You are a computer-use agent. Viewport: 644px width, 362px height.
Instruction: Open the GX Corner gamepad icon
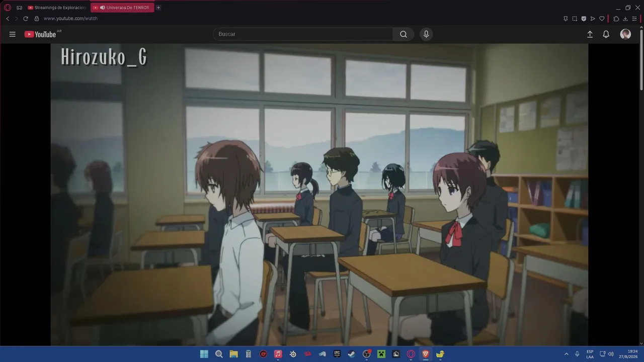tap(19, 8)
